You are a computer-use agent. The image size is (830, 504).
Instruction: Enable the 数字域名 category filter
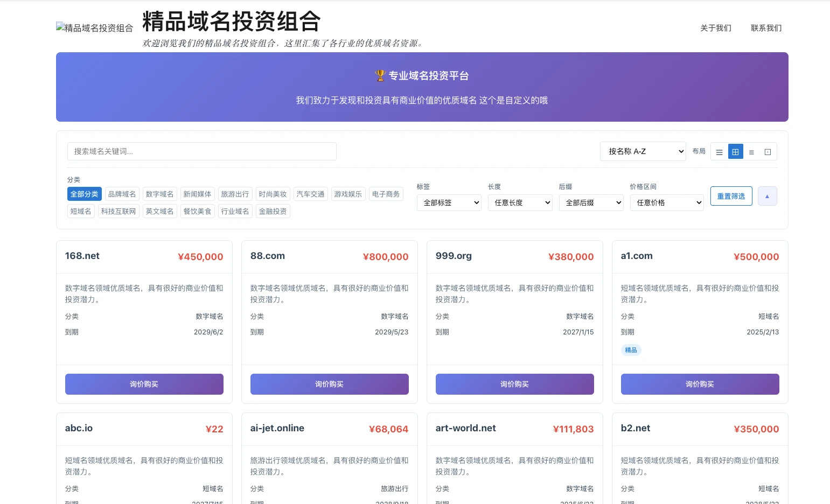tap(159, 194)
